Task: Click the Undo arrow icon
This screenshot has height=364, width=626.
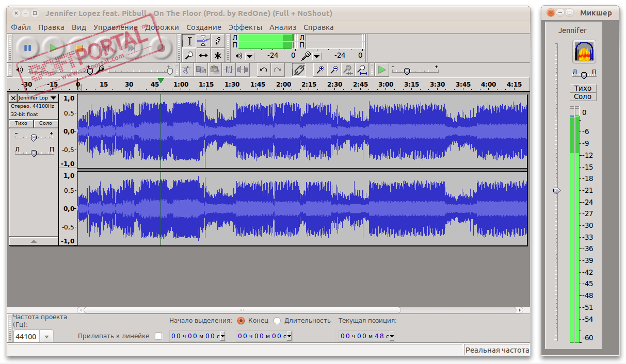Action: click(263, 70)
